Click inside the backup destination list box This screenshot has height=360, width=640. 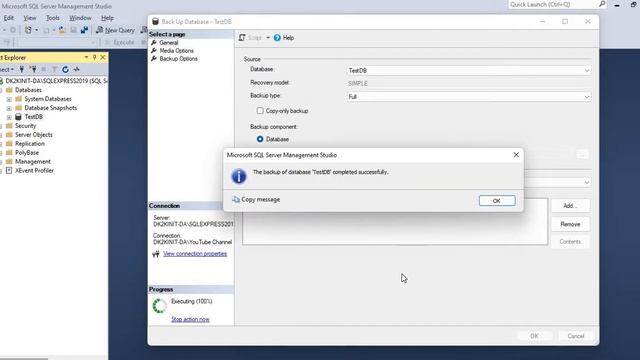[395, 229]
